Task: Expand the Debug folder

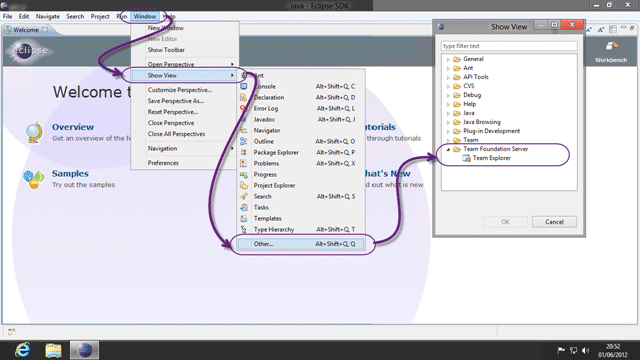Action: coord(448,95)
